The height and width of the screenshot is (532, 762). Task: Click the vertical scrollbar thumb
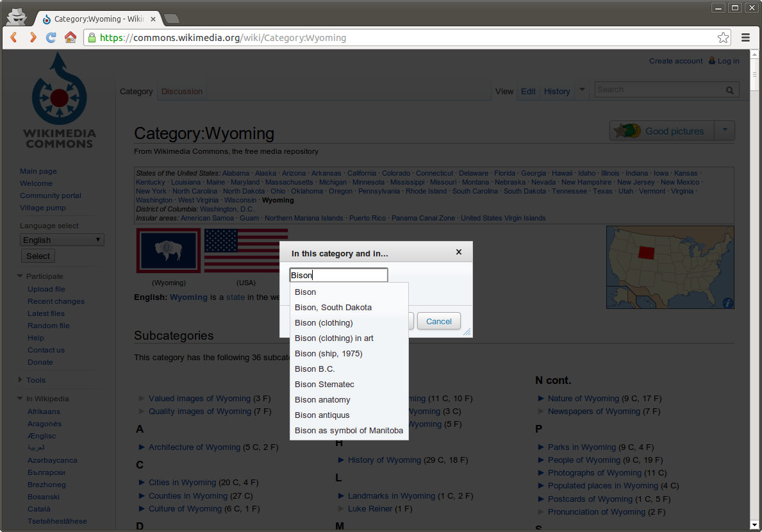[754, 75]
